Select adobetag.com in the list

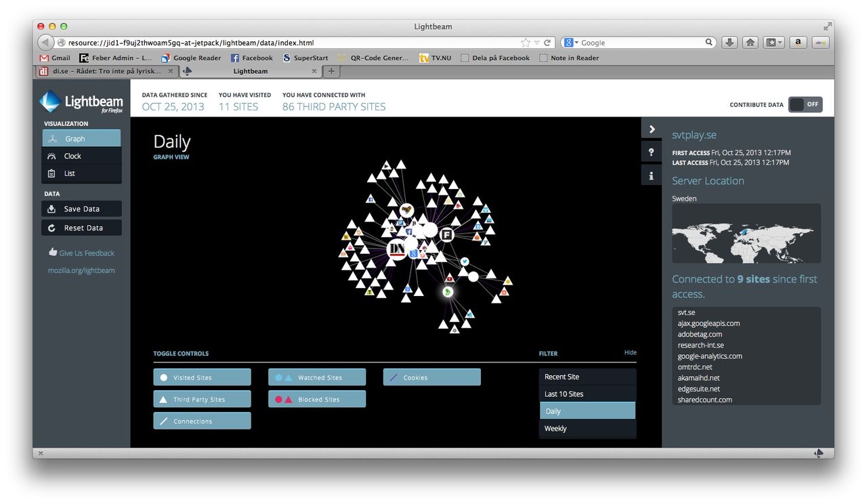700,334
